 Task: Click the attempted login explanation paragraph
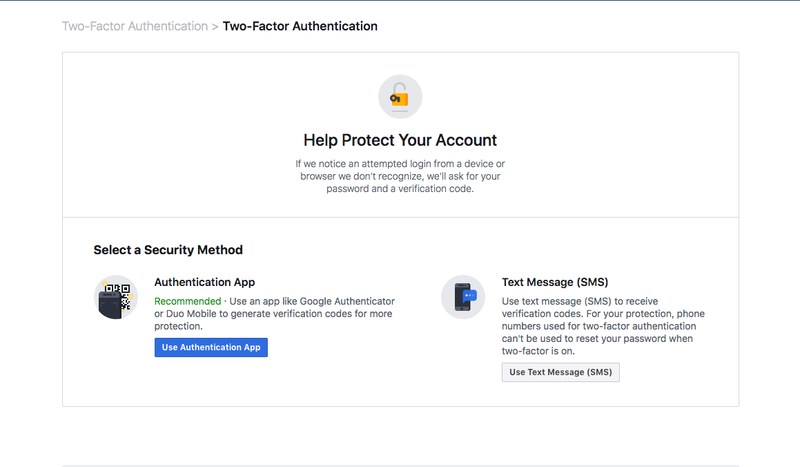coord(400,176)
